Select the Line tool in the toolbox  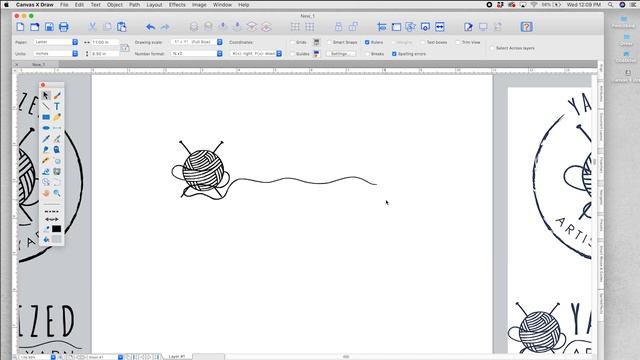click(46, 107)
